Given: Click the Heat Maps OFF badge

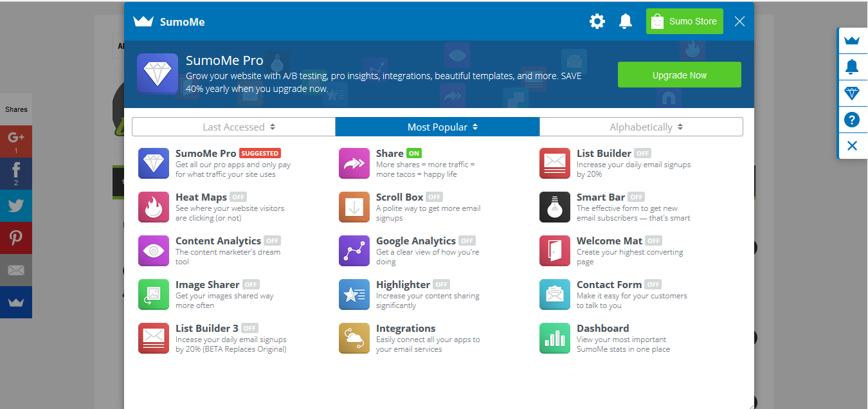Looking at the screenshot, I should (x=238, y=197).
